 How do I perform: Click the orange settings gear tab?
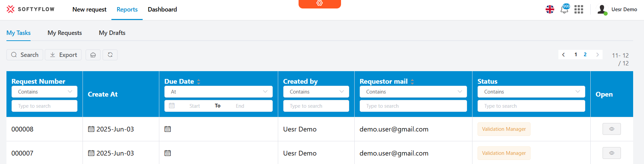pos(319,3)
